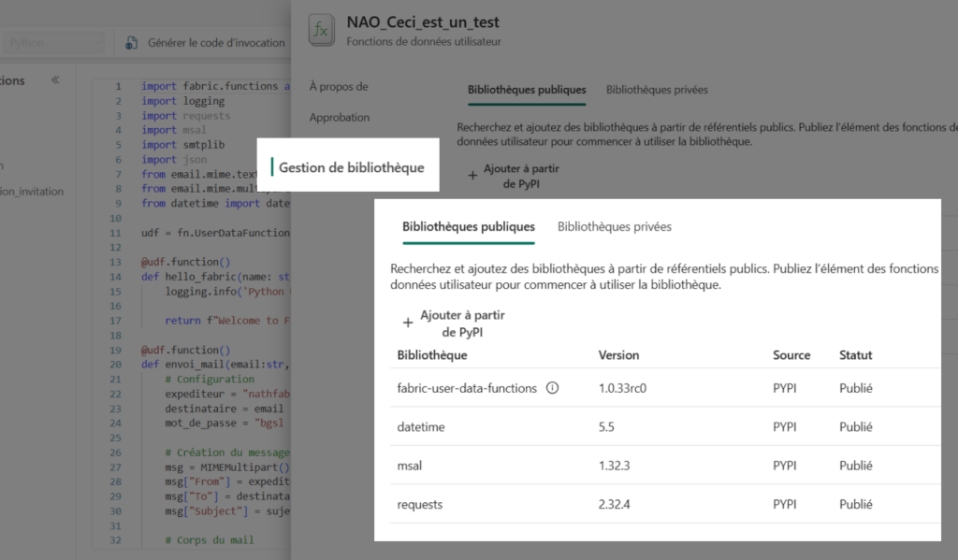958x560 pixels.
Task: Collapse the left panel with double chevron
Action: pyautogui.click(x=55, y=80)
